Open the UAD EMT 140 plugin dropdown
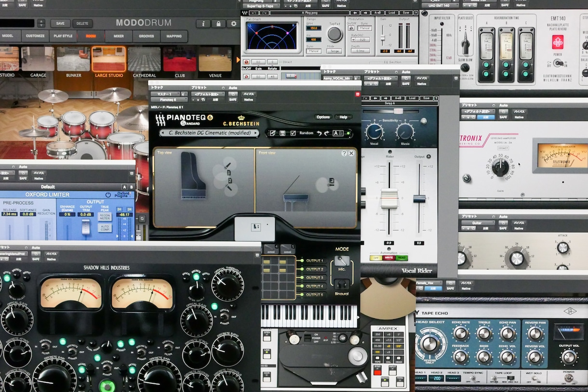The width and height of the screenshot is (588, 392). pos(441,5)
